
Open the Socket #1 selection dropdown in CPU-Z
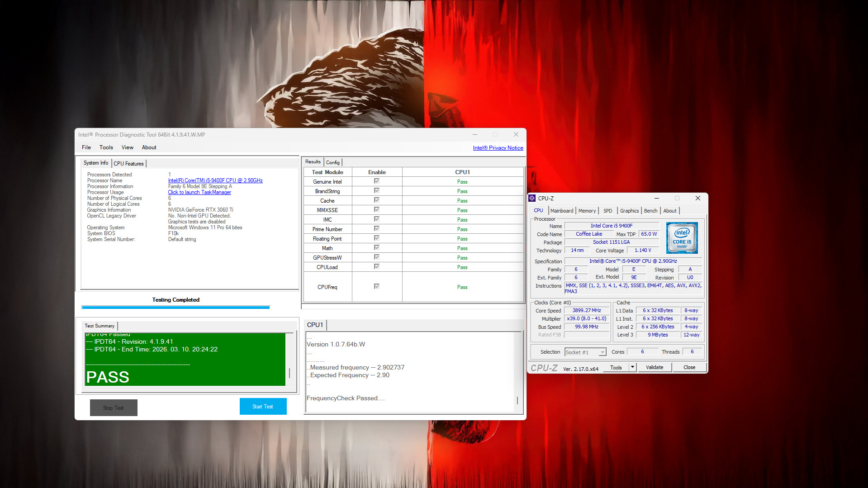click(585, 352)
